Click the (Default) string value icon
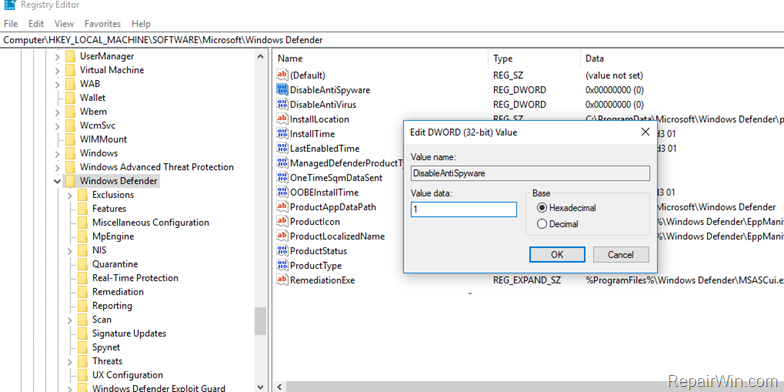This screenshot has height=392, width=784. [282, 75]
